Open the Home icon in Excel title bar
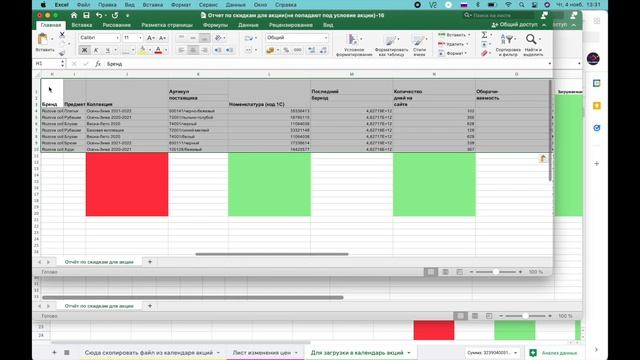The image size is (640, 360). (x=74, y=15)
